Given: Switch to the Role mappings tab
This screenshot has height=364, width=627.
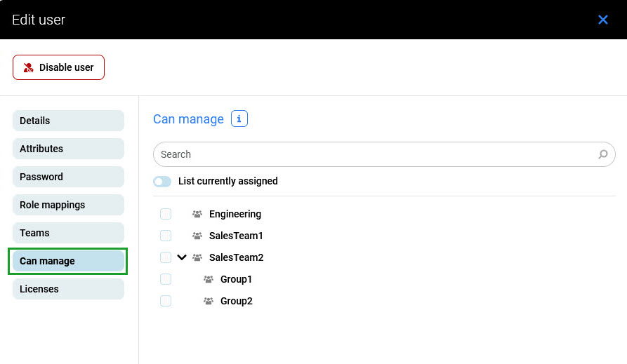Looking at the screenshot, I should (x=68, y=205).
